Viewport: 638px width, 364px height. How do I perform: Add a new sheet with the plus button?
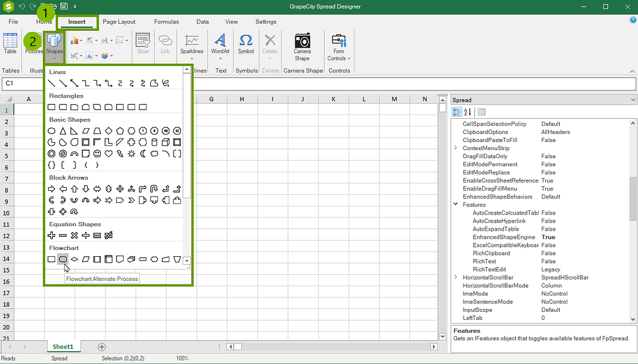tap(101, 347)
